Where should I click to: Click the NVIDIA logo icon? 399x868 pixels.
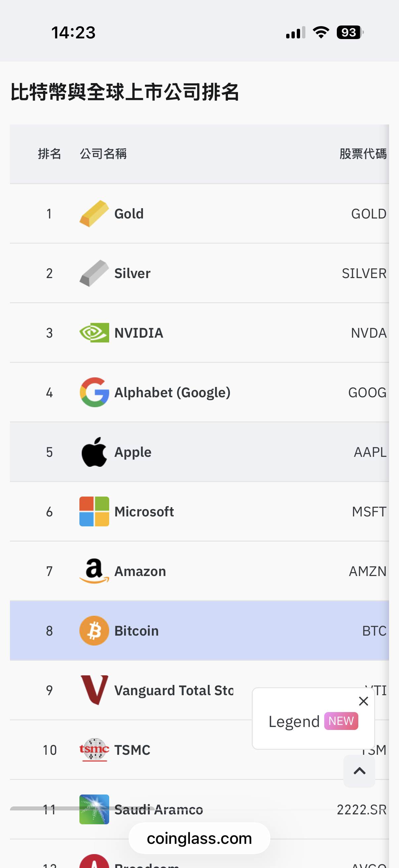pos(94,333)
